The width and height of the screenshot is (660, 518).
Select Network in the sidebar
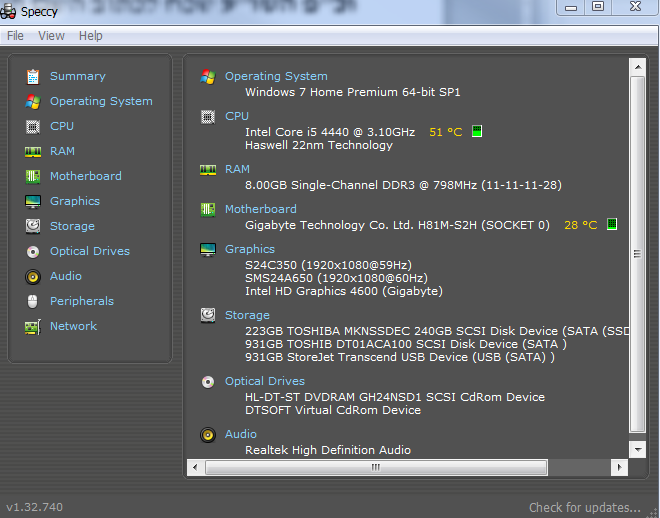74,326
